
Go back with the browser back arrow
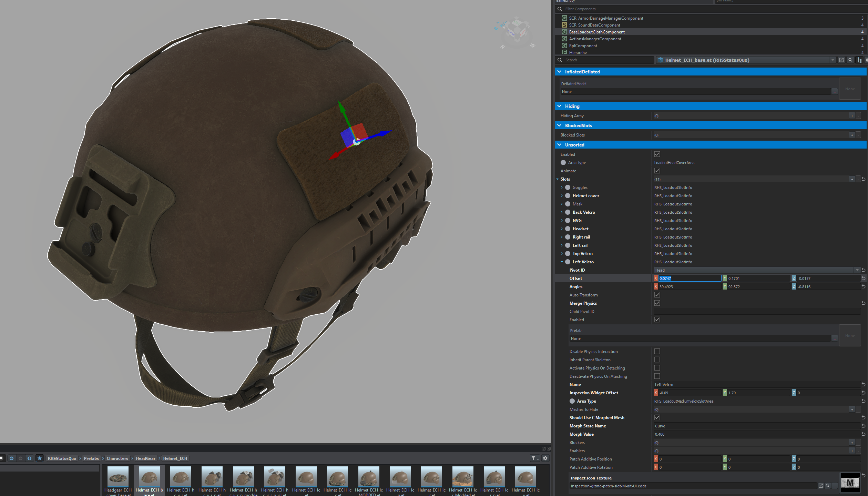[11, 458]
